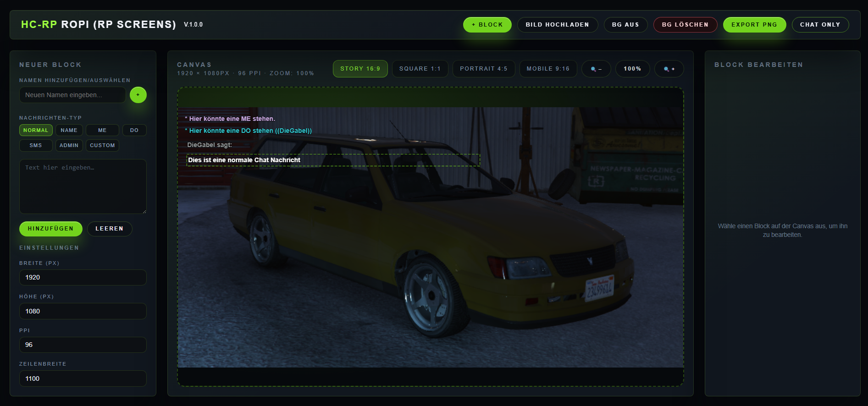Image resolution: width=868 pixels, height=406 pixels.
Task: Switch to Square 1:1 canvas format
Action: coord(420,69)
